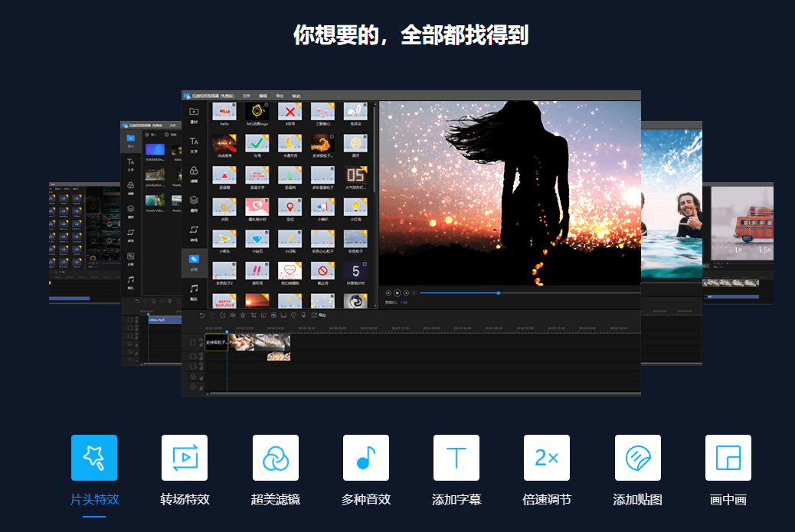Choose the 添加贴图 sticker feature
Image resolution: width=795 pixels, height=532 pixels.
(637, 471)
